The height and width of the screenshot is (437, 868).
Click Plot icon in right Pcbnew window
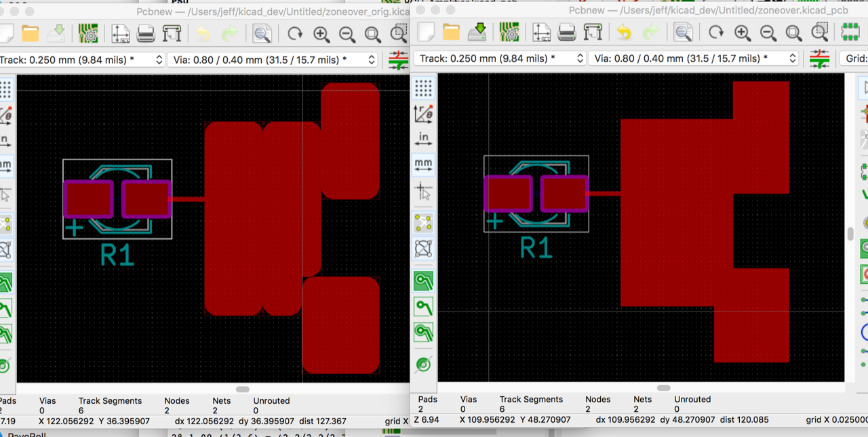[593, 32]
